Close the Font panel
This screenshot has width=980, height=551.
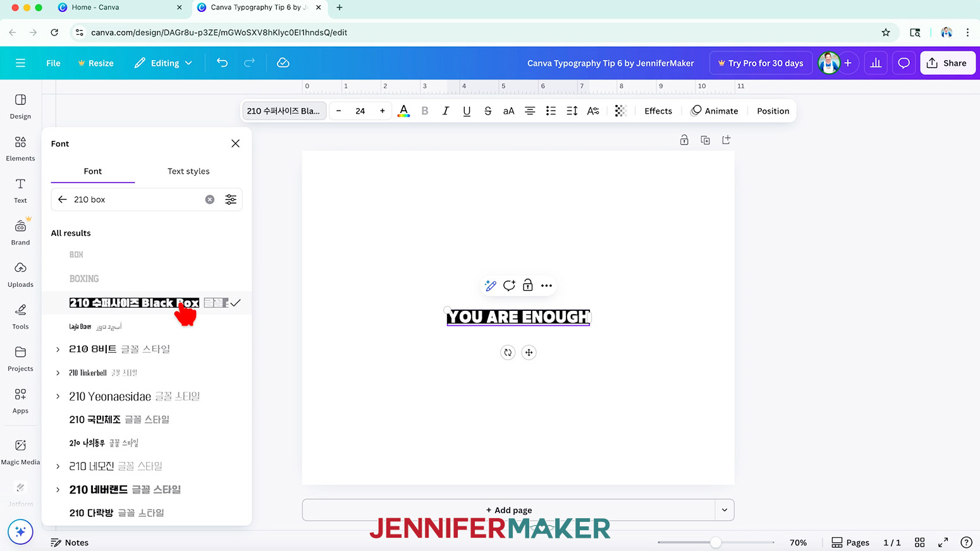point(235,143)
